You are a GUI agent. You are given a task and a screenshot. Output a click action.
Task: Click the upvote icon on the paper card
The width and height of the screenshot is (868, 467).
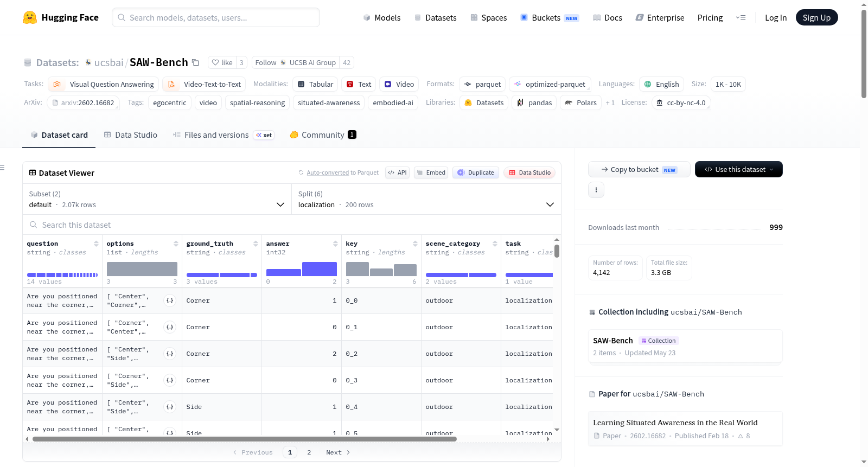(x=741, y=436)
